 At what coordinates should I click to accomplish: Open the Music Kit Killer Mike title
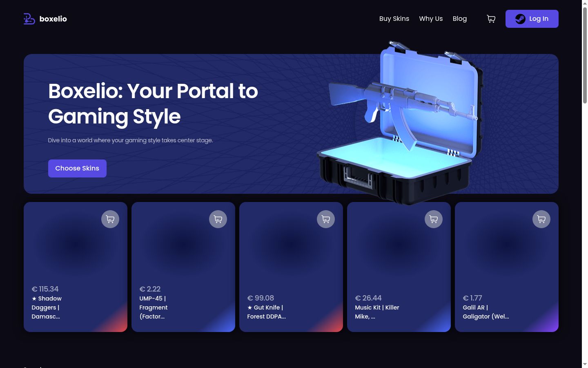[377, 312]
